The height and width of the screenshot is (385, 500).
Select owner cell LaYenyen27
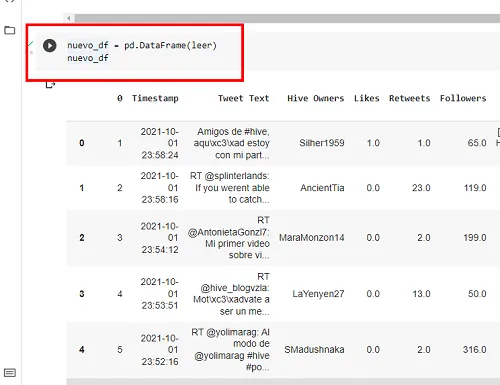point(318,294)
